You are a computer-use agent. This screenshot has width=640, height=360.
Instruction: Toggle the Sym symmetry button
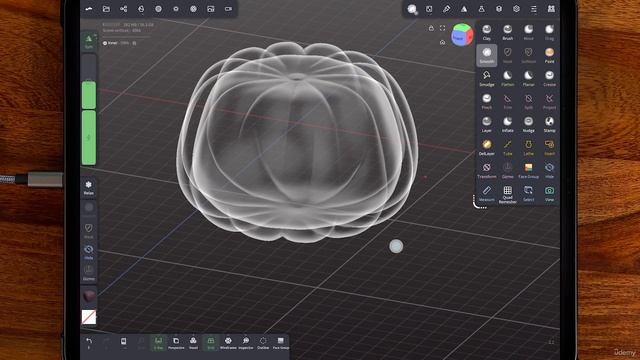click(x=89, y=42)
